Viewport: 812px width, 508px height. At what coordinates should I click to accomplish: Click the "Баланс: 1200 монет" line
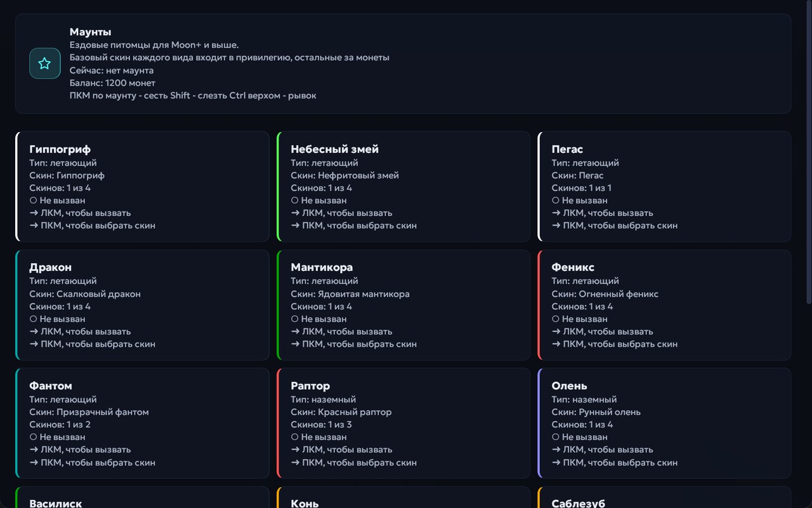click(x=112, y=83)
